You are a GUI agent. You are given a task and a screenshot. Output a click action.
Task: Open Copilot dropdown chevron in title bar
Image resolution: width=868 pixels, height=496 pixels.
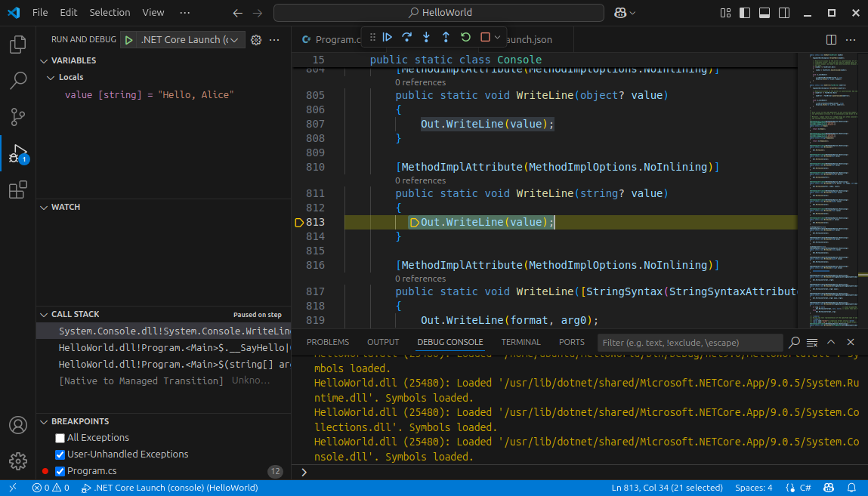tap(632, 13)
